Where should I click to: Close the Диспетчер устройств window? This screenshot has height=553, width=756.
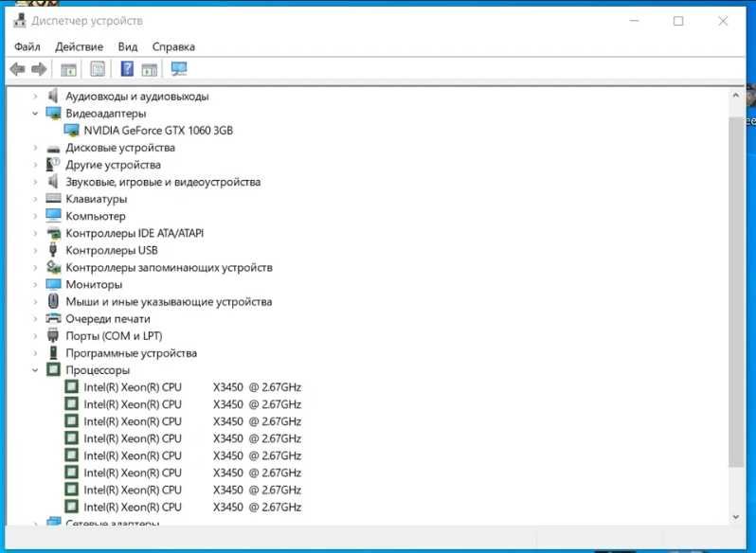[x=723, y=21]
